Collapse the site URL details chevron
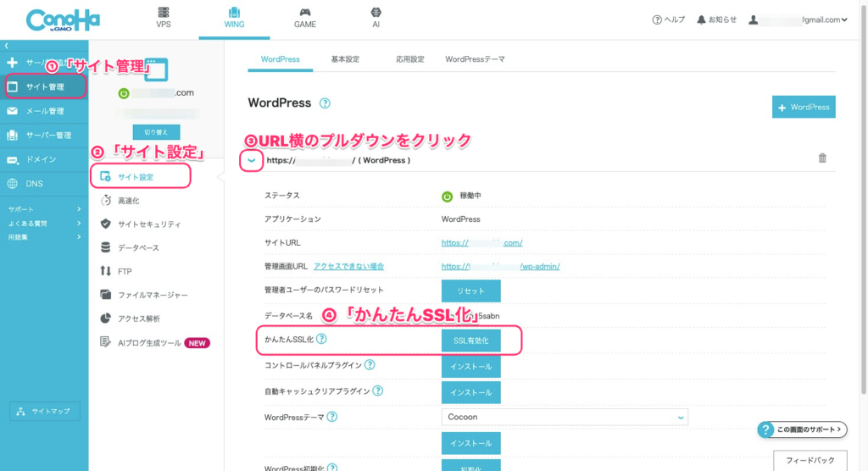The image size is (868, 471). [251, 160]
